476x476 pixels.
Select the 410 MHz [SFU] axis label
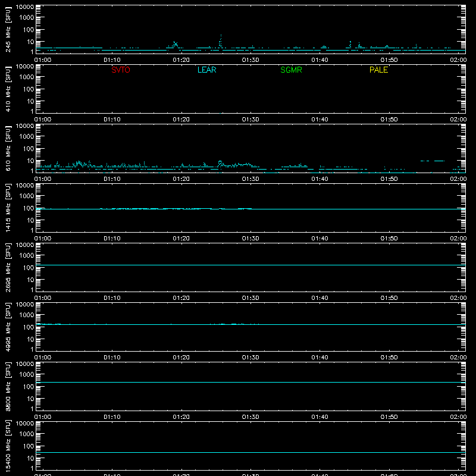[8, 89]
